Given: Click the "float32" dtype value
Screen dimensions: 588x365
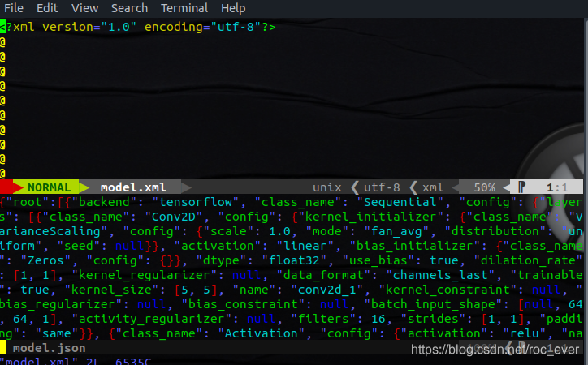Looking at the screenshot, I should 294,260.
